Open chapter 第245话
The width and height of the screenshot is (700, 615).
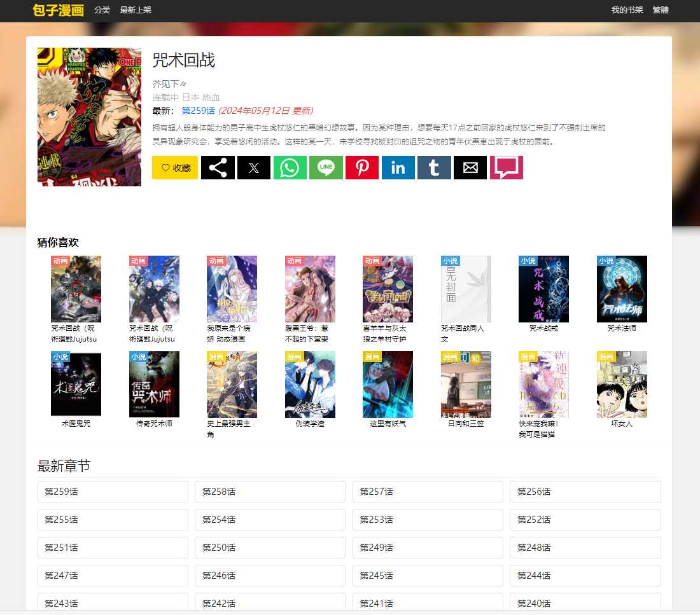tap(428, 576)
